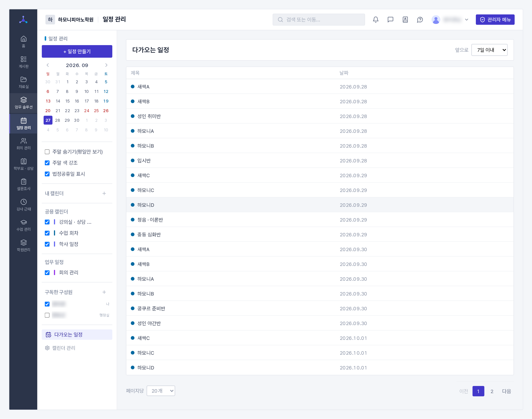Open the 자료실 folder icon
Image resolution: width=532 pixels, height=419 pixels.
[23, 82]
